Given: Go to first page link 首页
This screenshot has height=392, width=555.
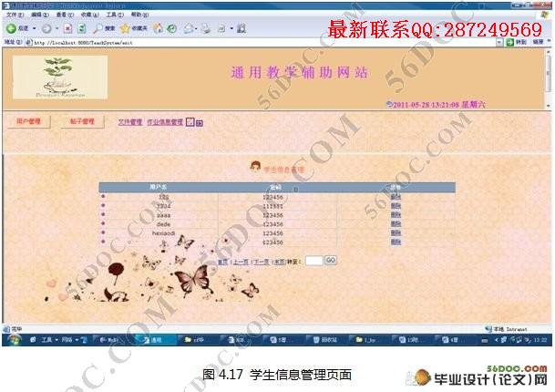Looking at the screenshot, I should coord(222,262).
